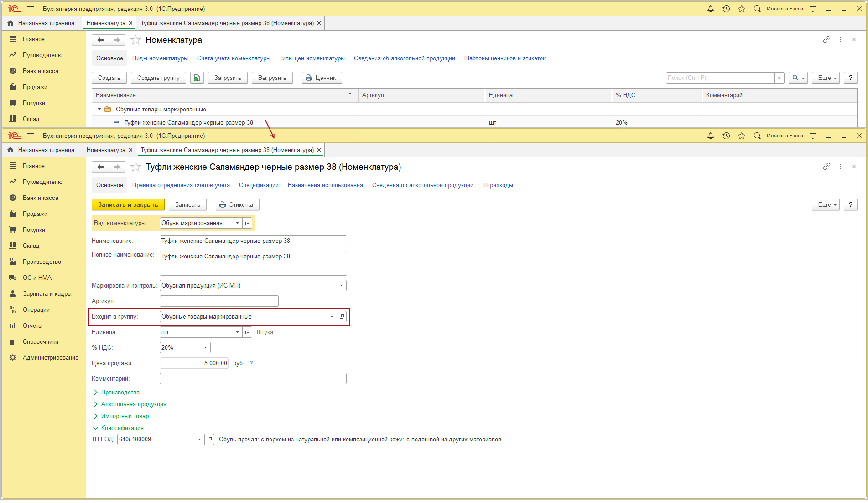Open notifications bell in upper window
The width and height of the screenshot is (868, 503).
(x=711, y=9)
